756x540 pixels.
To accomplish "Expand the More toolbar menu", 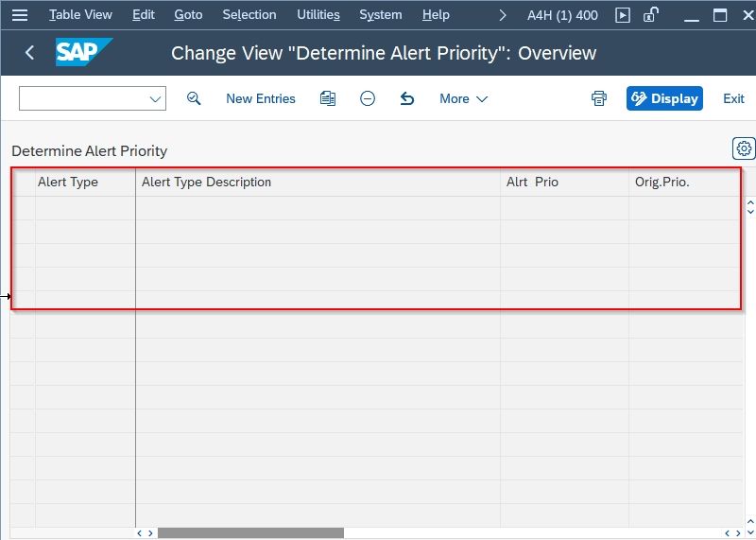I will click(x=463, y=98).
